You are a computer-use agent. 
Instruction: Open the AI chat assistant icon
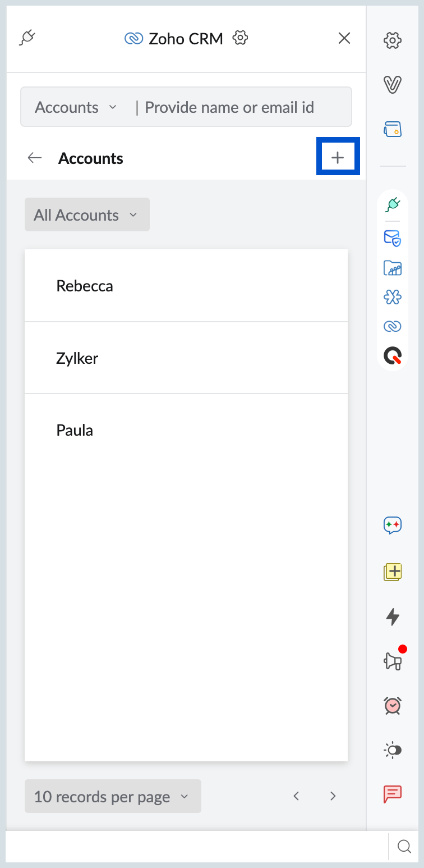pos(393,526)
